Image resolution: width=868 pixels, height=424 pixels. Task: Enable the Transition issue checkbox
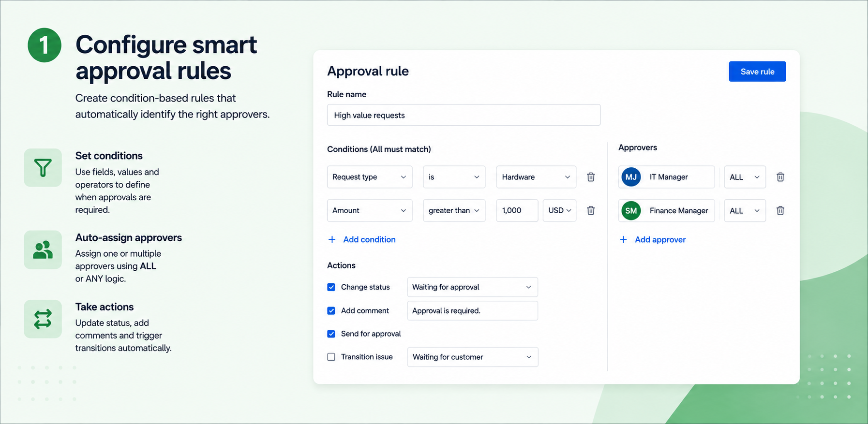331,357
